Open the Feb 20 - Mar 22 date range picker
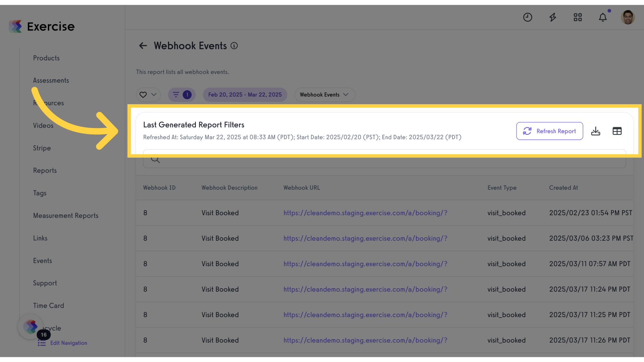 pyautogui.click(x=245, y=95)
